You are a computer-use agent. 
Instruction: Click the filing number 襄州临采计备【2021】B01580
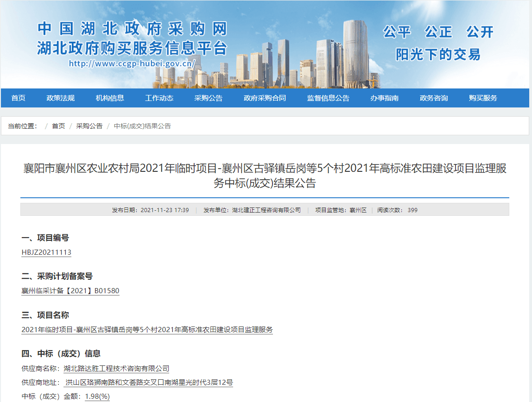coord(70,291)
